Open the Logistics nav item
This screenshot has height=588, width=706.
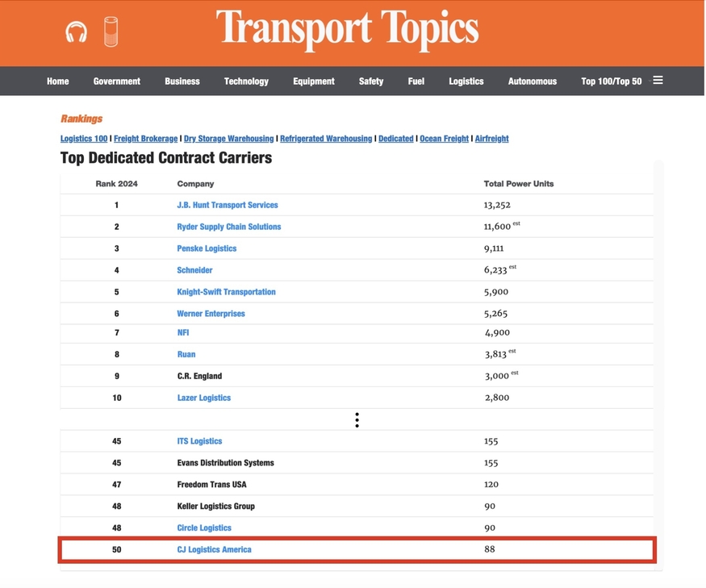[x=466, y=81]
